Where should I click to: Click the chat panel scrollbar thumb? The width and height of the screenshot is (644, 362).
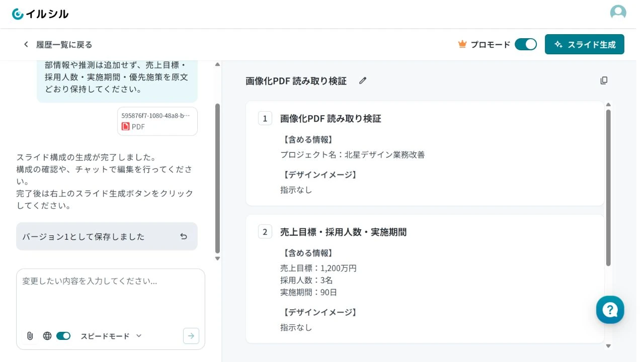[x=217, y=178]
